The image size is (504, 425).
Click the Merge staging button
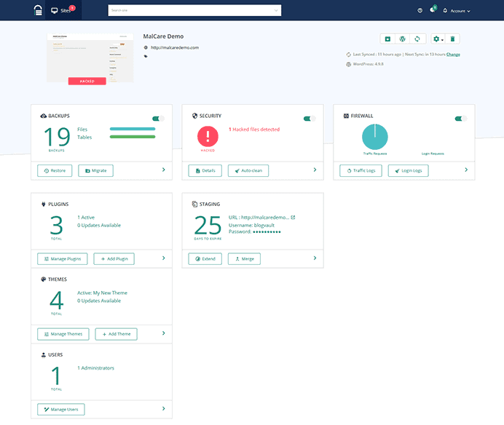click(x=244, y=259)
